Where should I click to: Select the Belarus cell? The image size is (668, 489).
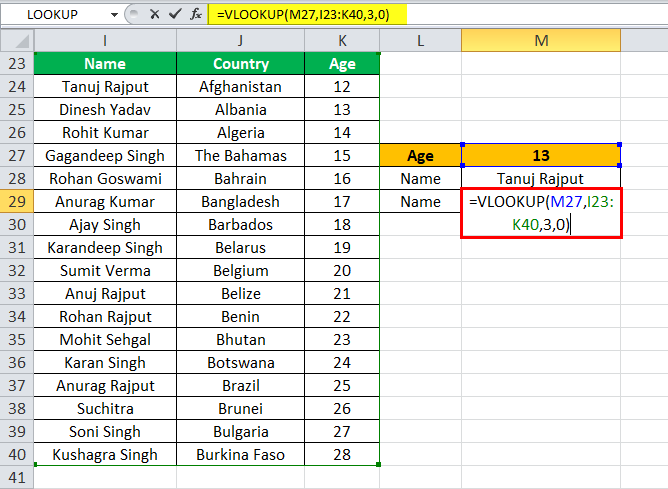pyautogui.click(x=240, y=247)
